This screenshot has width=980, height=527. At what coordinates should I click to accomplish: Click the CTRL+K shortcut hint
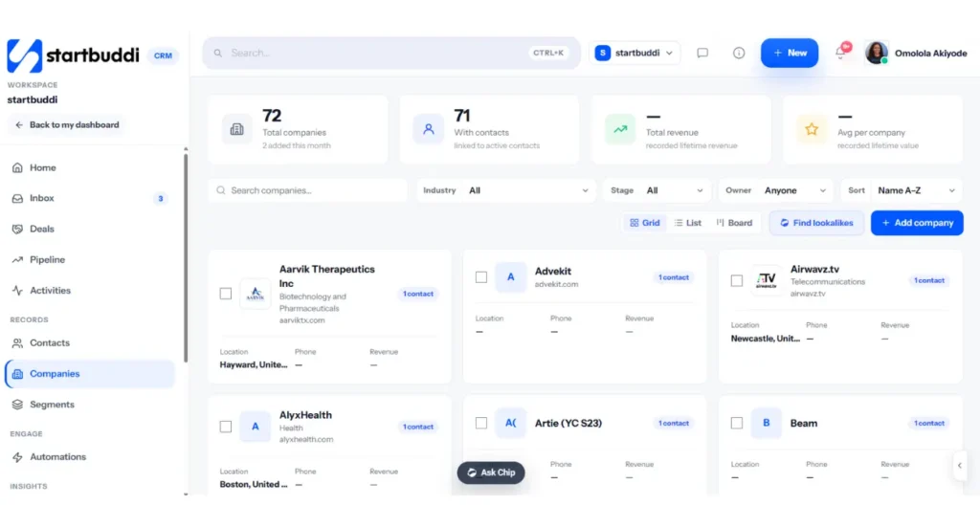point(548,53)
